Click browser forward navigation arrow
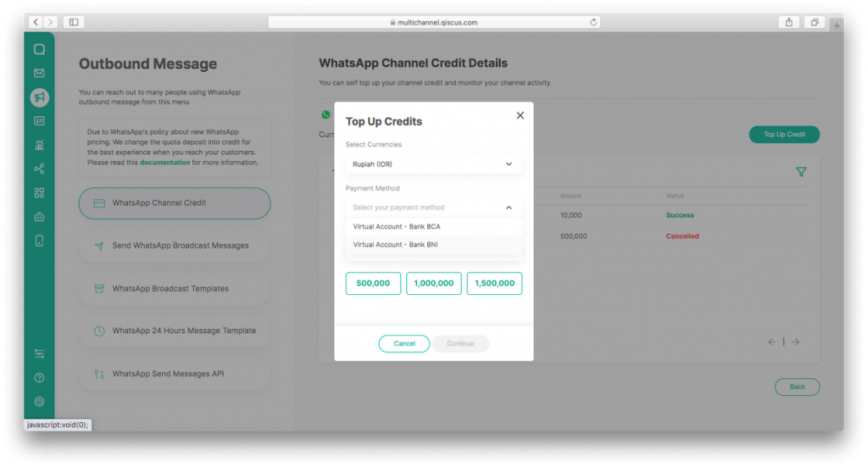This screenshot has height=467, width=868. pos(50,22)
